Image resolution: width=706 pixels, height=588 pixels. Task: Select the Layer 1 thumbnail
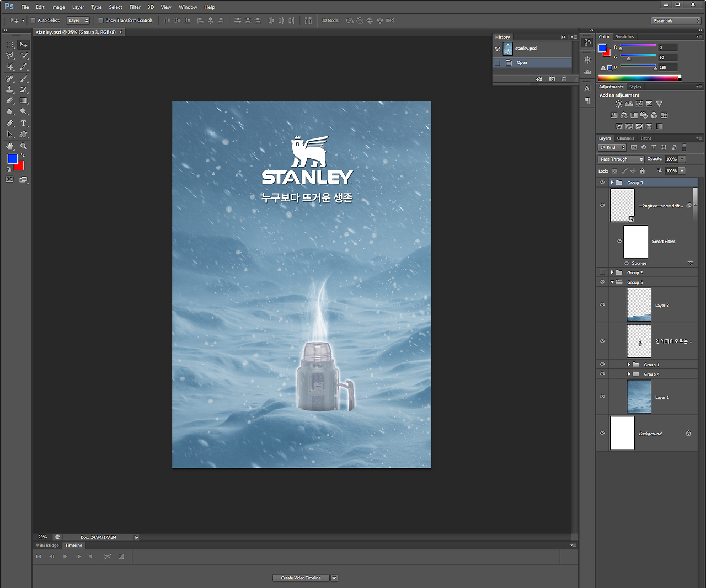[x=639, y=397]
